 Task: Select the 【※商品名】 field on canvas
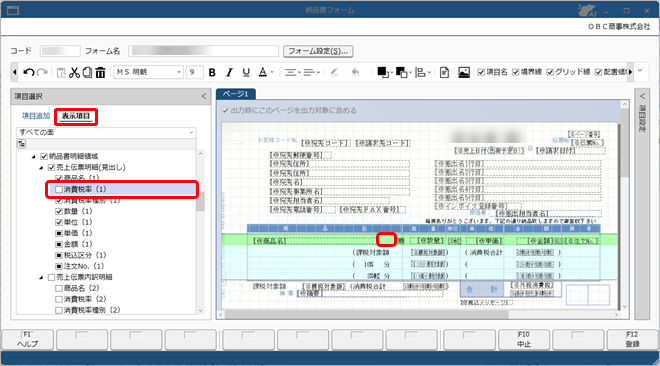point(270,241)
